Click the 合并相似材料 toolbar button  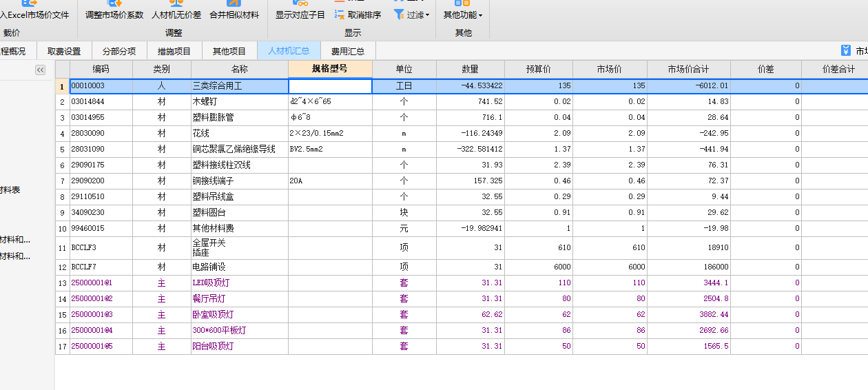(x=234, y=10)
